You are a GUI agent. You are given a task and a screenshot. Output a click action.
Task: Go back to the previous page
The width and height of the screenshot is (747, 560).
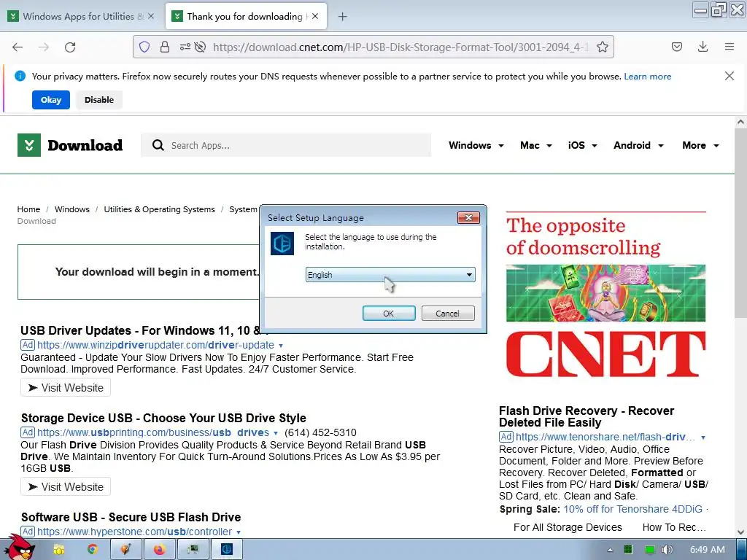[x=18, y=47]
